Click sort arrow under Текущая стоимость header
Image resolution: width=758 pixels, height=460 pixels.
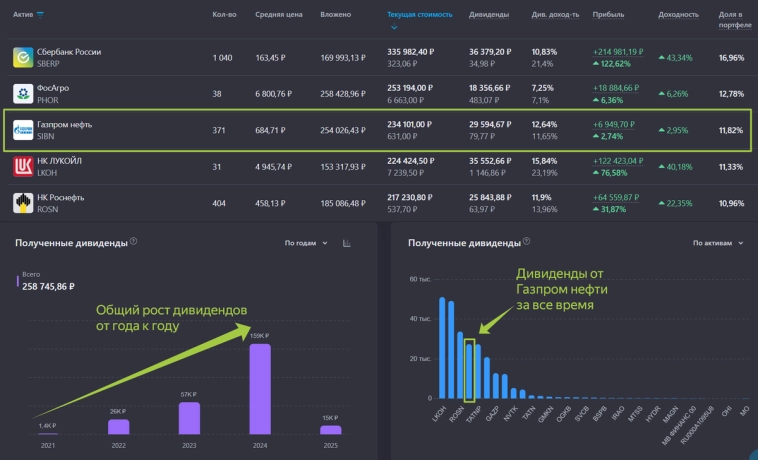point(394,28)
